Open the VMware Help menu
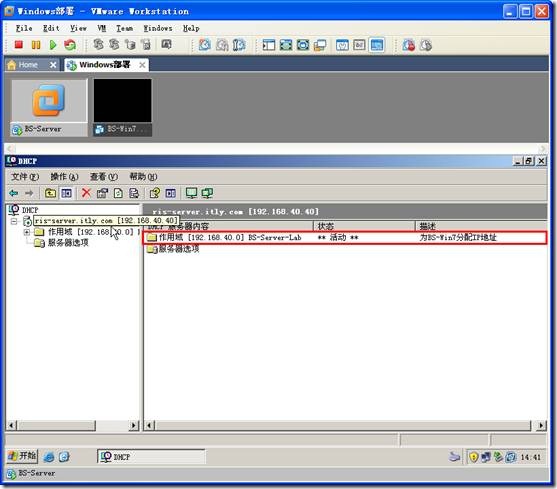The image size is (557, 489). click(x=191, y=28)
